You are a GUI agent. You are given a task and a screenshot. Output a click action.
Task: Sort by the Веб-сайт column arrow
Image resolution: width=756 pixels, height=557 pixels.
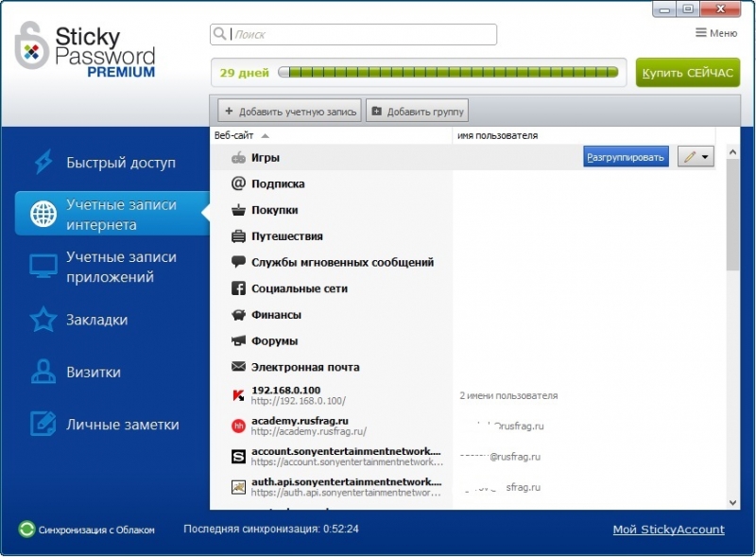click(x=265, y=136)
